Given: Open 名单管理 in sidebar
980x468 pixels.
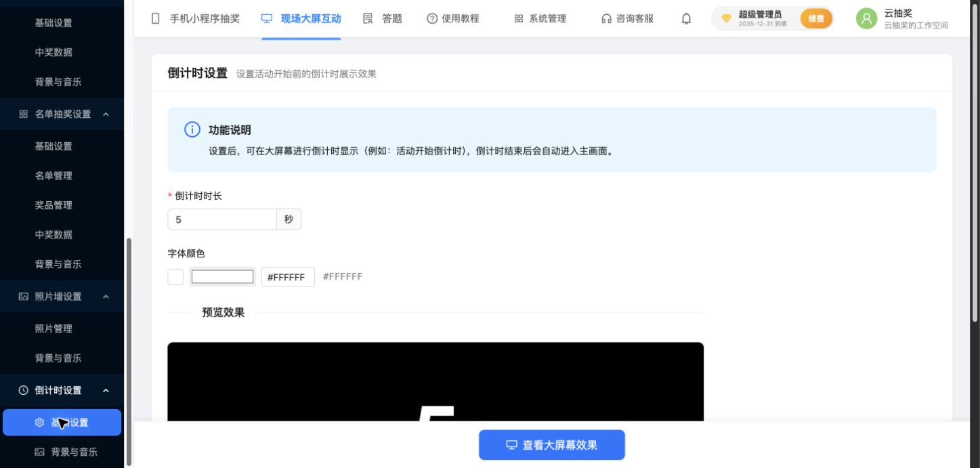Looking at the screenshot, I should [x=54, y=175].
